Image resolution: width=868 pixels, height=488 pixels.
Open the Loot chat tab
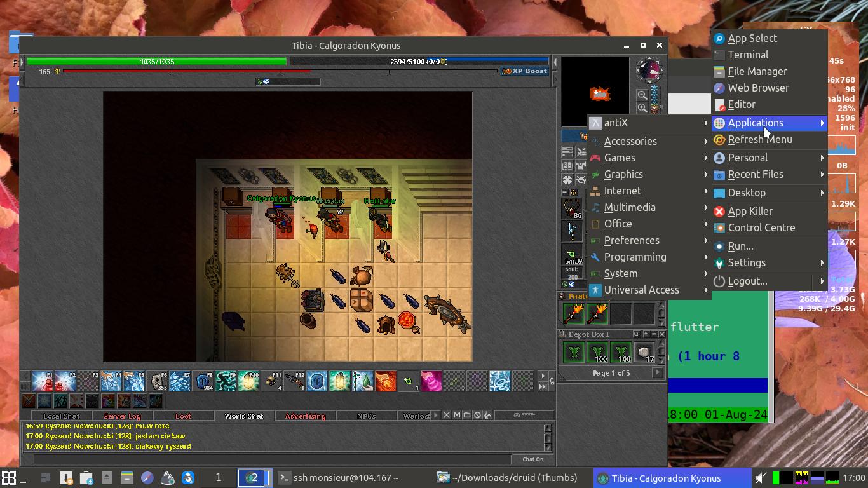click(x=183, y=416)
